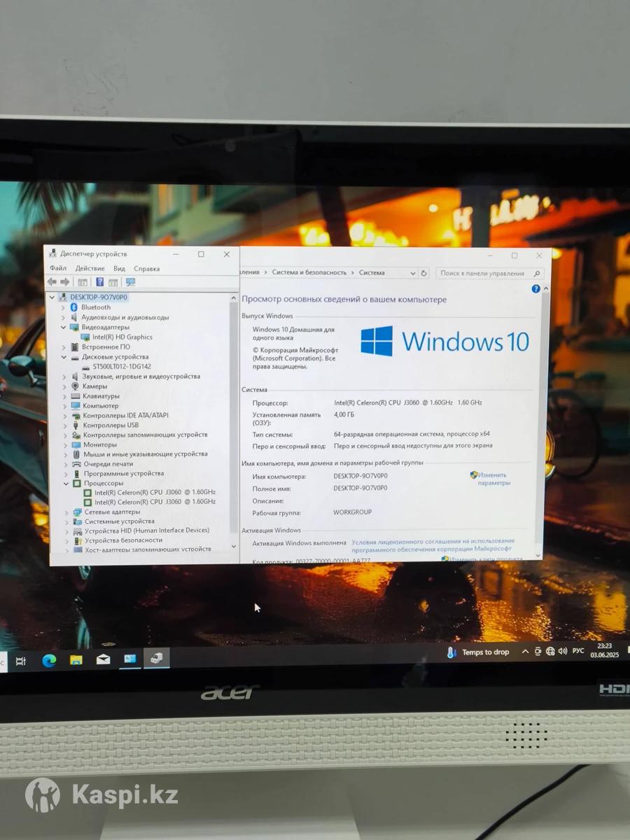Viewport: 630px width, 840px height.
Task: Click the Temps to drop weather widget
Action: [479, 652]
